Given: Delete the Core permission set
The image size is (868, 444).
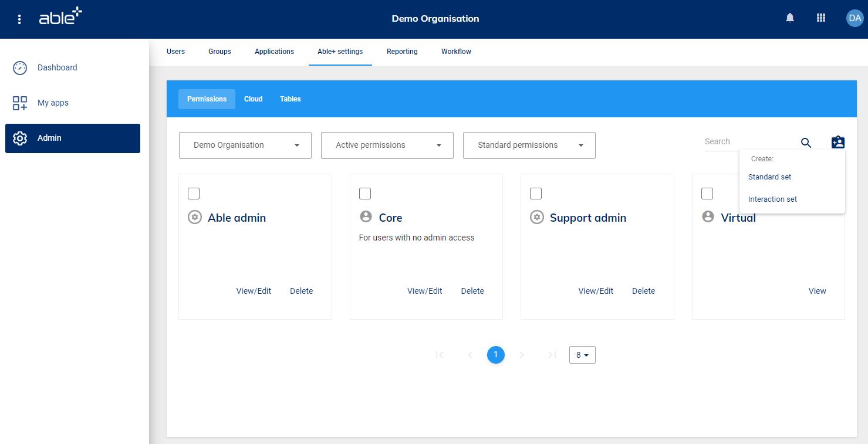Looking at the screenshot, I should tap(472, 291).
